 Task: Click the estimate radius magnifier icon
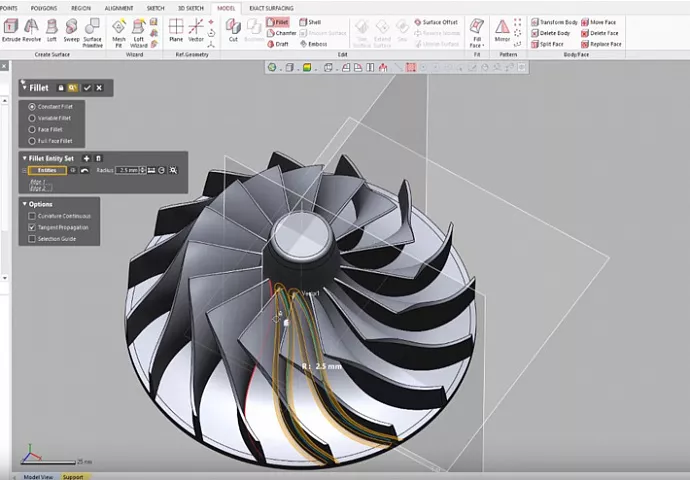[x=173, y=170]
